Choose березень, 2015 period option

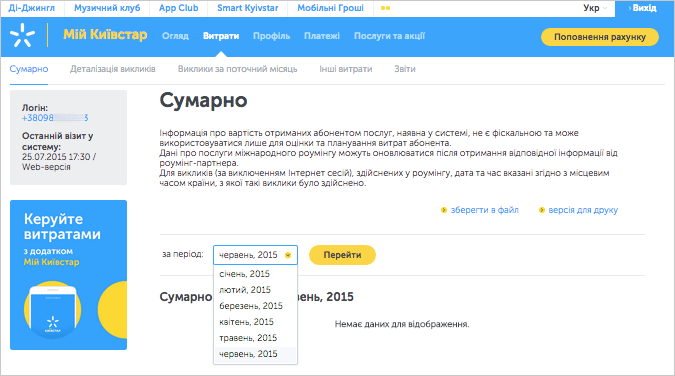click(255, 306)
